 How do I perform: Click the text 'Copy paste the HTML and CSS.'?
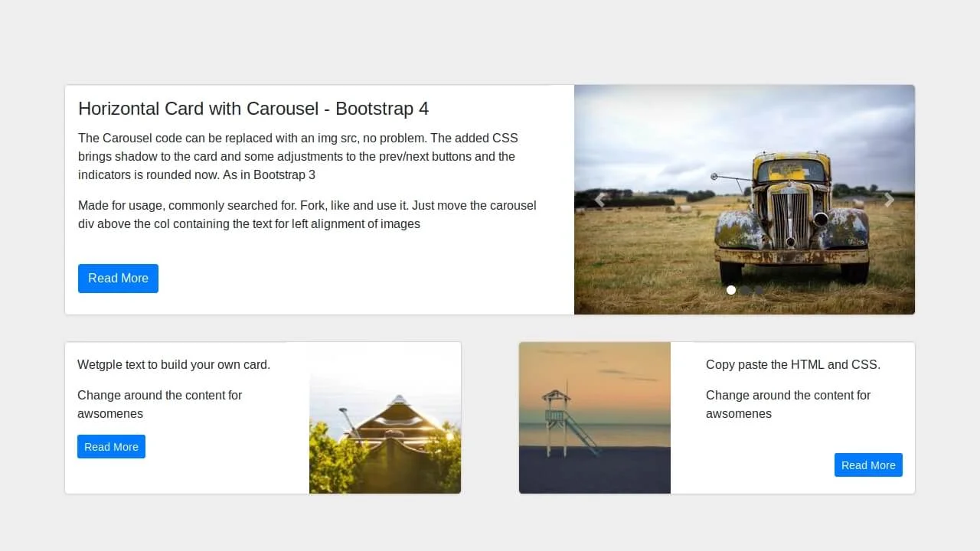[793, 365]
